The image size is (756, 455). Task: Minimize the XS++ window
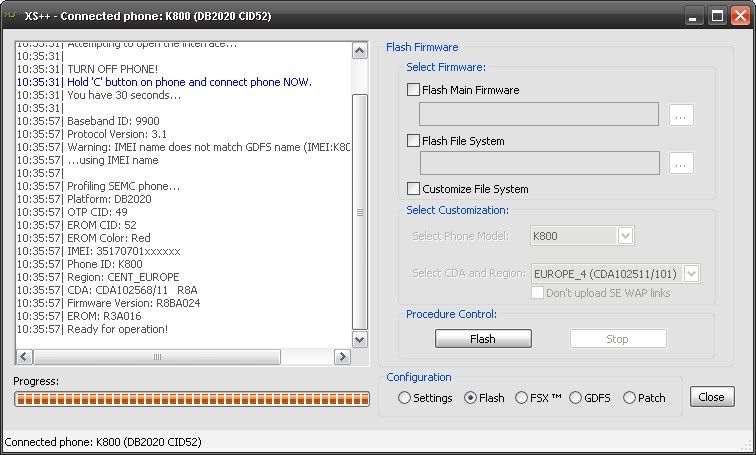[693, 17]
